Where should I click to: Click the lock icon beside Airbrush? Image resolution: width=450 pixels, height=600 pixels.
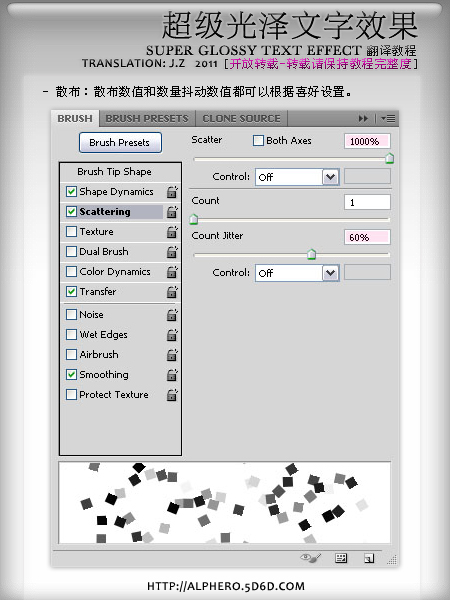pyautogui.click(x=172, y=355)
